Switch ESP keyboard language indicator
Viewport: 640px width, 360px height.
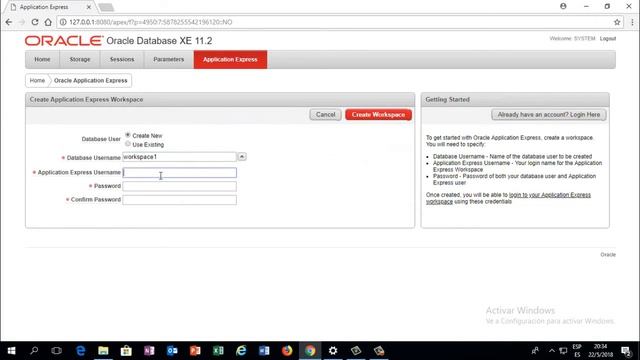577,351
